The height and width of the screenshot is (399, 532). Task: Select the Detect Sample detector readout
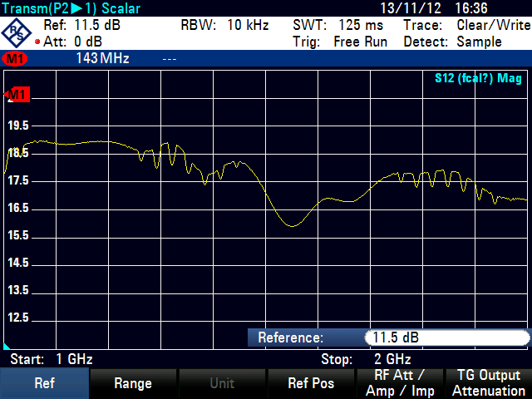pyautogui.click(x=464, y=42)
